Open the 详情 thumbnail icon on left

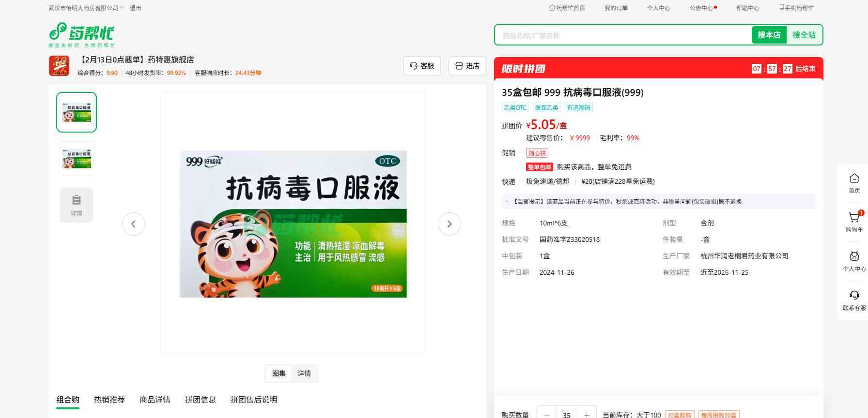click(x=77, y=205)
